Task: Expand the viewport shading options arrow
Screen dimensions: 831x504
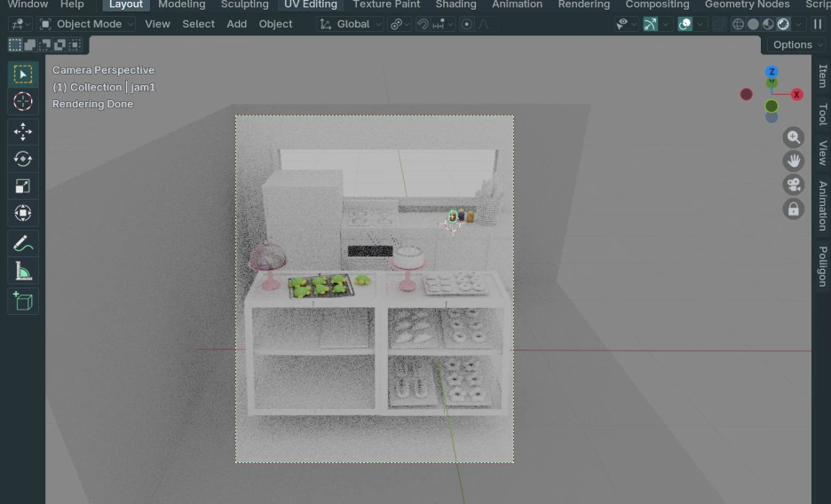Action: (798, 24)
